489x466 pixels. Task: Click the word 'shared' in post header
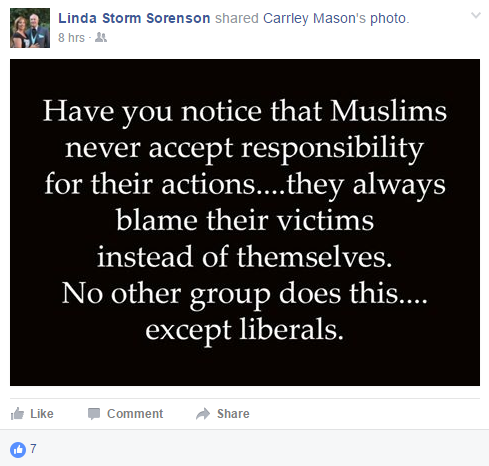click(x=237, y=18)
